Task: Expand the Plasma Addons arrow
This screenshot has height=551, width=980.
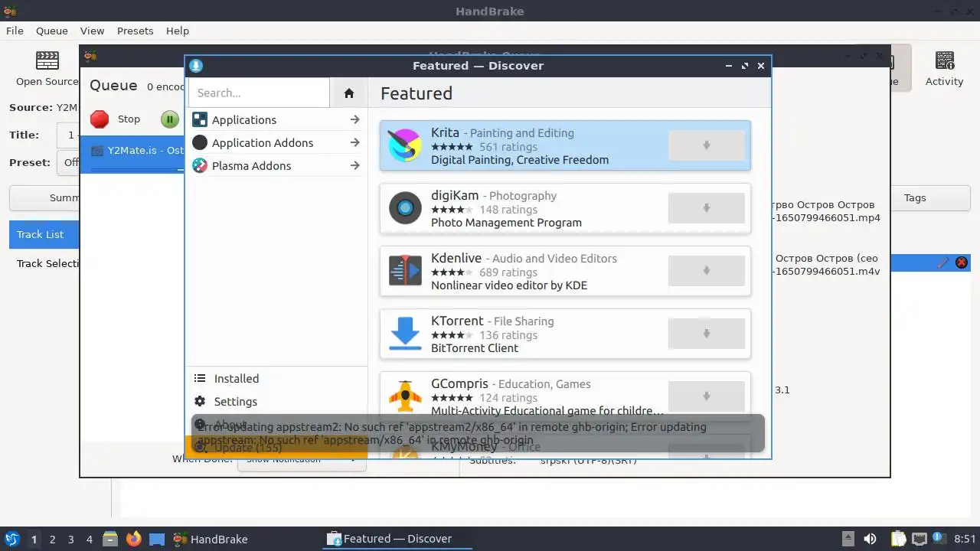Action: [x=354, y=165]
